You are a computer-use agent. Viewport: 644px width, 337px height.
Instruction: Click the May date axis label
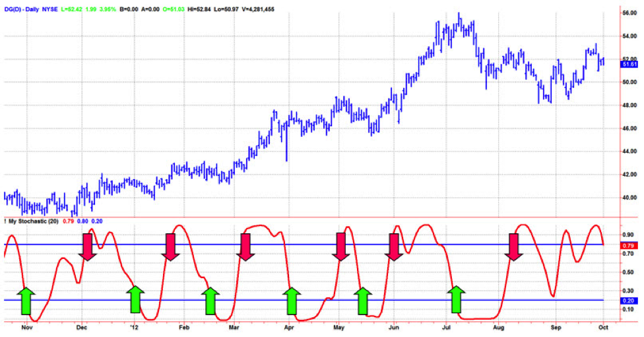tap(339, 328)
